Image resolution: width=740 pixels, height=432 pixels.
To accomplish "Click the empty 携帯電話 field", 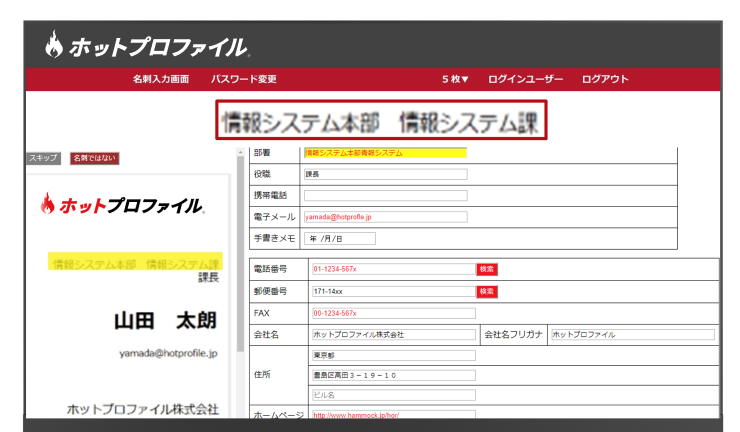I will [385, 195].
